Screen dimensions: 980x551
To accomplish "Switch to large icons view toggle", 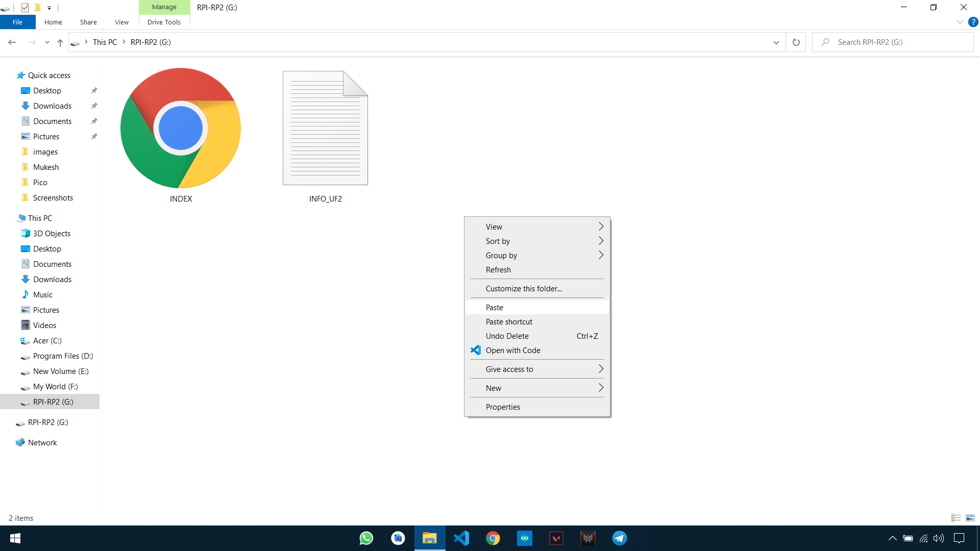I will [x=970, y=518].
